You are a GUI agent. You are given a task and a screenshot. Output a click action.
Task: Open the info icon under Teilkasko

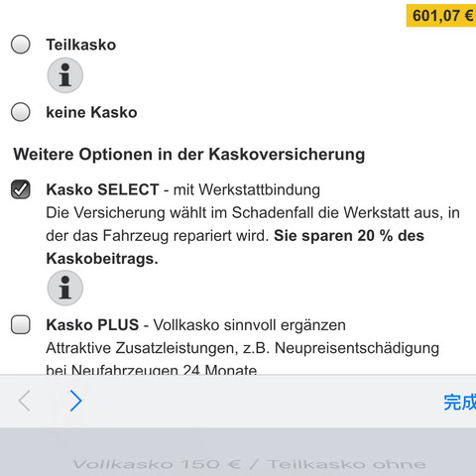pyautogui.click(x=65, y=75)
